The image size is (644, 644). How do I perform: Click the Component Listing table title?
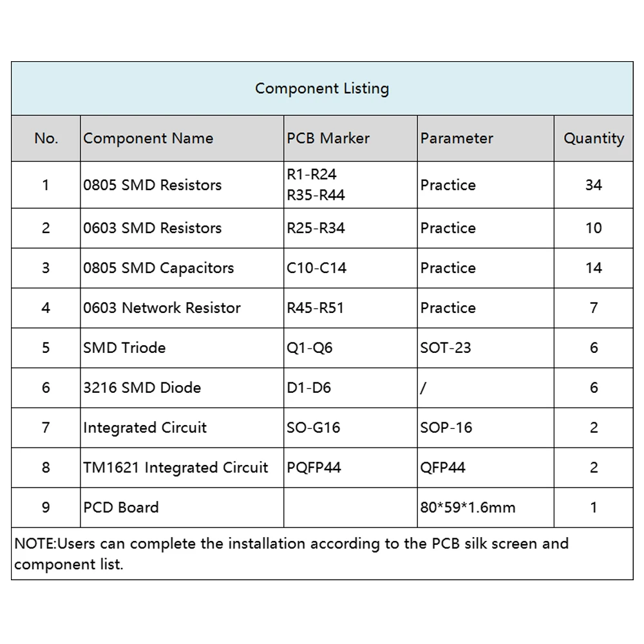[x=322, y=88]
